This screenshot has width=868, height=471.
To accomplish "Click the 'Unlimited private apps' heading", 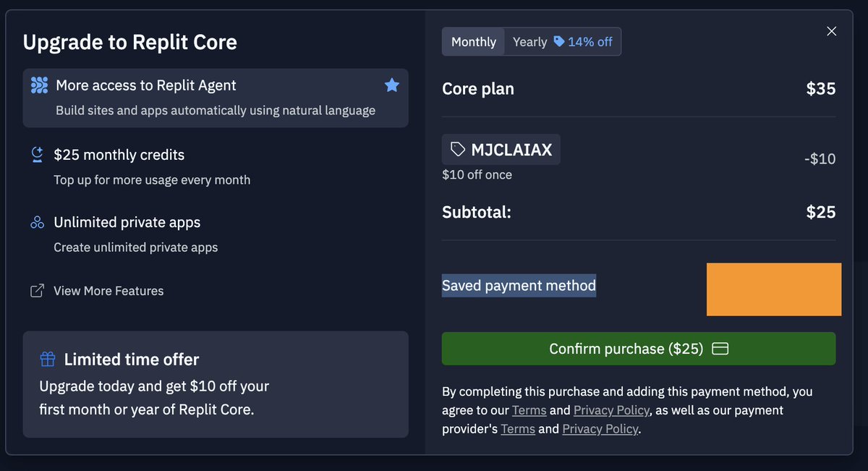I will click(x=127, y=222).
